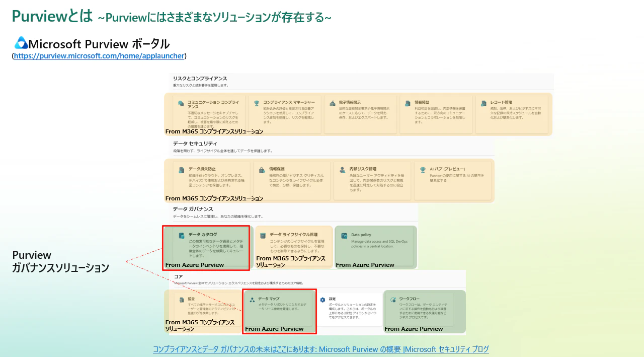Image resolution: width=644 pixels, height=357 pixels.
Task: Click the Audit (監査) card icon
Action: [182, 300]
